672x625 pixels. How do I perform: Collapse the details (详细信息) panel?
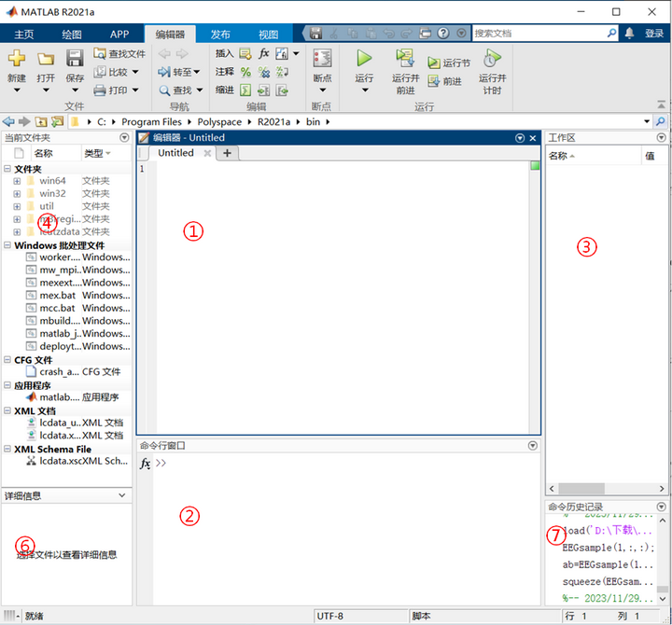[121, 495]
